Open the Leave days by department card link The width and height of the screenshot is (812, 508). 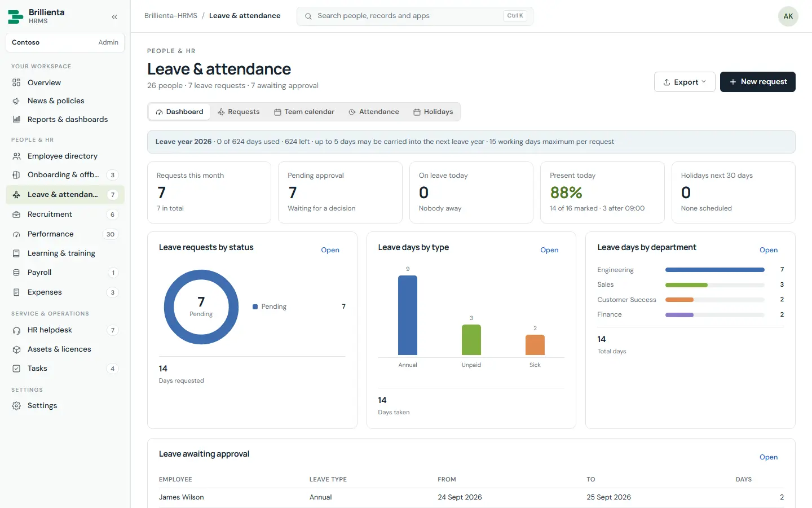769,250
